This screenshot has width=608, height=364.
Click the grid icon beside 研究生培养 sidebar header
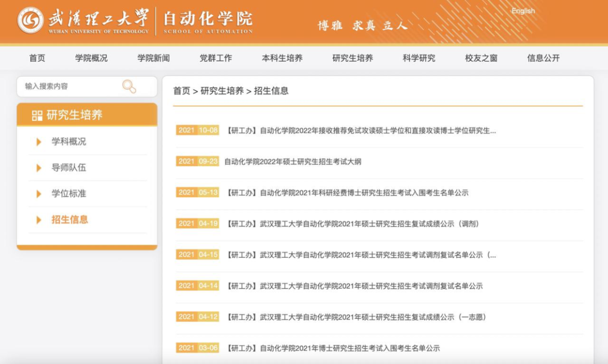pyautogui.click(x=37, y=115)
